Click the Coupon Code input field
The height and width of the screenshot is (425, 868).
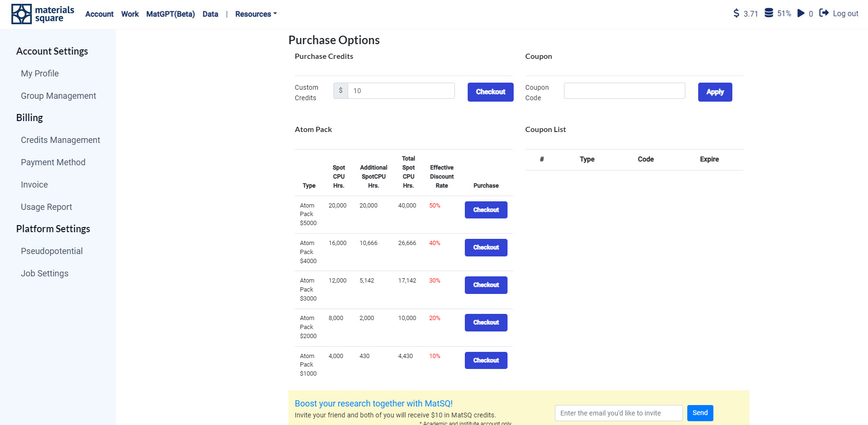624,91
